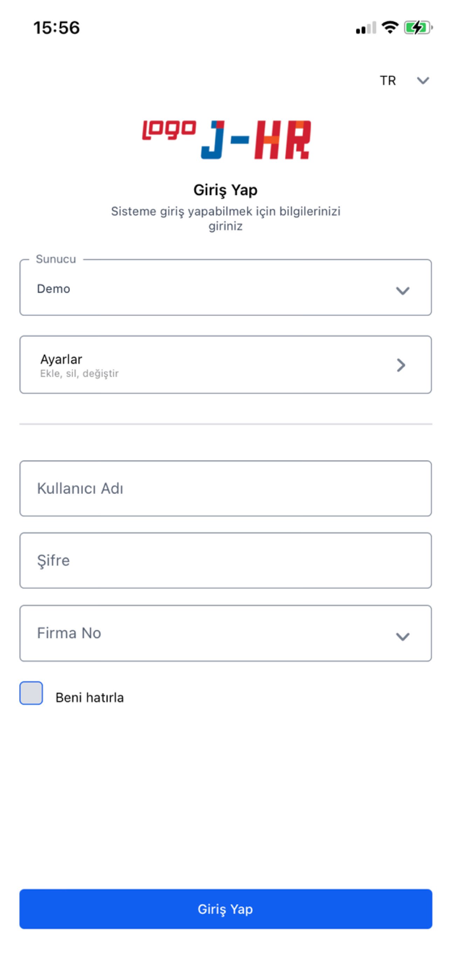Open the Firma No dropdown
This screenshot has width=452, height=980.
[225, 633]
